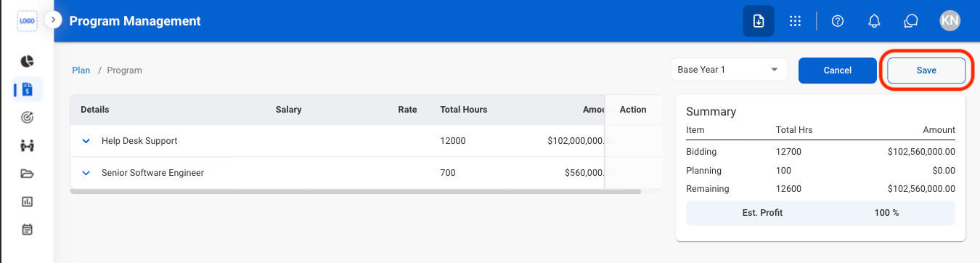Image resolution: width=980 pixels, height=263 pixels.
Task: Go to Plan breadcrumb link
Action: pos(81,70)
